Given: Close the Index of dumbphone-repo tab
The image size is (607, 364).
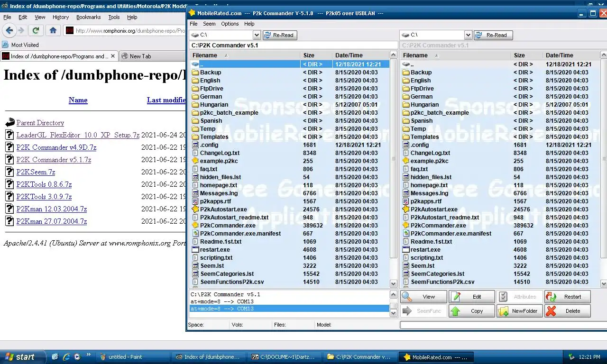Looking at the screenshot, I should (112, 56).
